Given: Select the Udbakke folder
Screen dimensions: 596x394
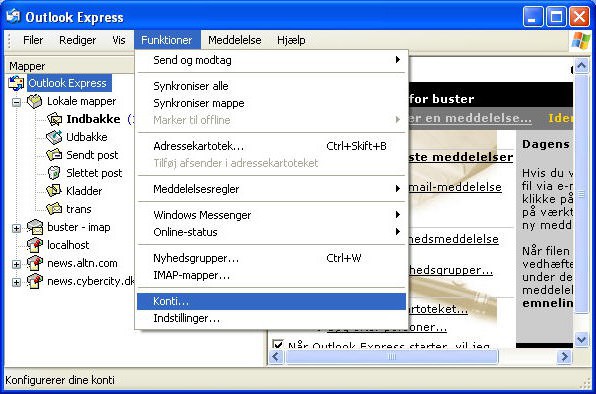Looking at the screenshot, I should pyautogui.click(x=87, y=137).
